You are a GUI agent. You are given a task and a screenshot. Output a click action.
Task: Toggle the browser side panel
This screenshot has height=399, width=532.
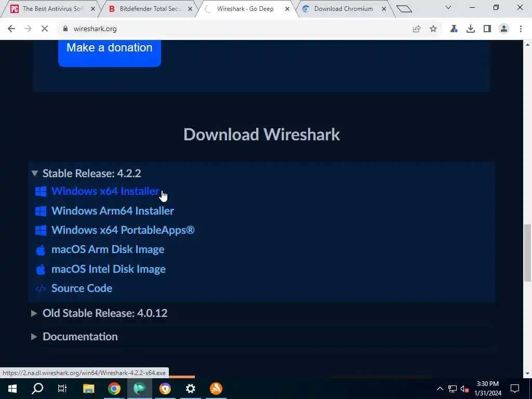coord(487,29)
